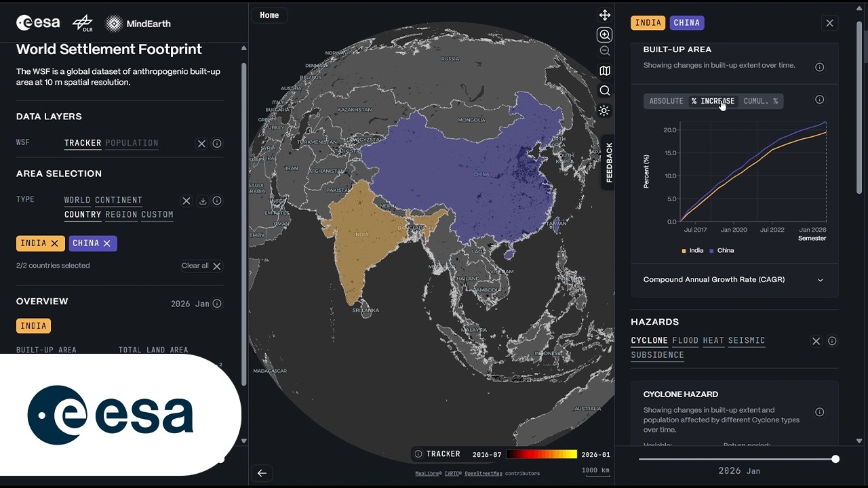868x488 pixels.
Task: Set area type to World
Action: 77,200
